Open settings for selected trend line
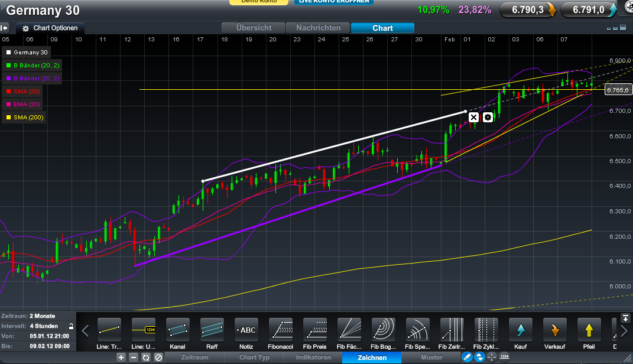The width and height of the screenshot is (633, 364). [x=488, y=118]
